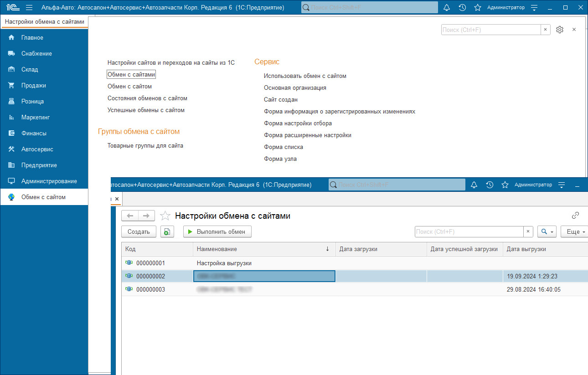Sort by Наименование column header
The height and width of the screenshot is (375, 588).
(264, 249)
